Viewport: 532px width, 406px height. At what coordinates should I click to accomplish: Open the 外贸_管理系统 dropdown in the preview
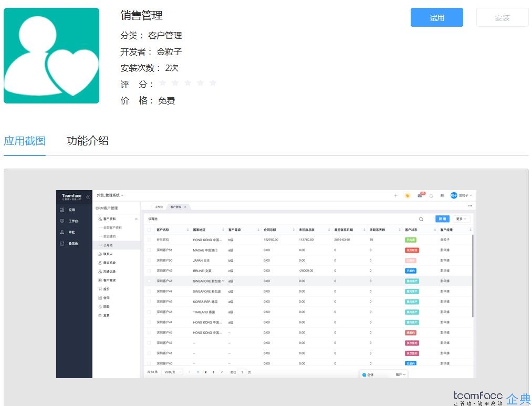point(110,195)
